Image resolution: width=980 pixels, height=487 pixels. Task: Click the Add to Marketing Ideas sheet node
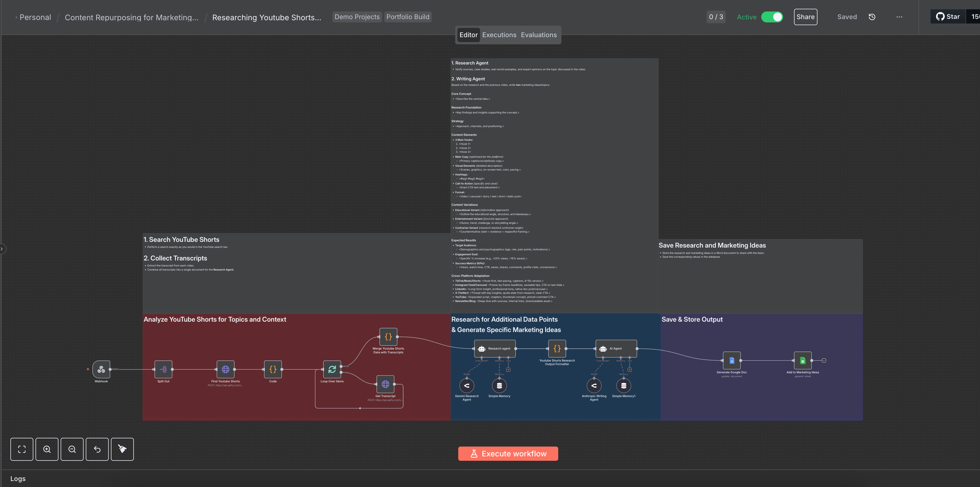click(802, 360)
